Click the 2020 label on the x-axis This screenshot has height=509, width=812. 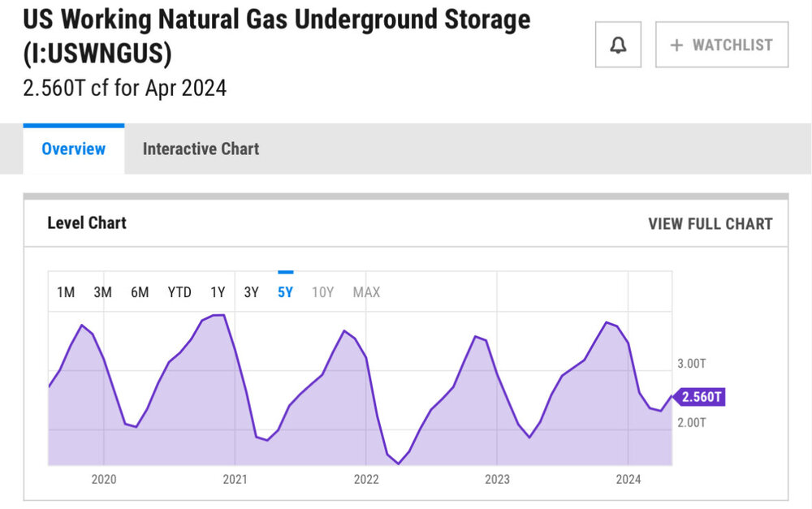coord(104,479)
